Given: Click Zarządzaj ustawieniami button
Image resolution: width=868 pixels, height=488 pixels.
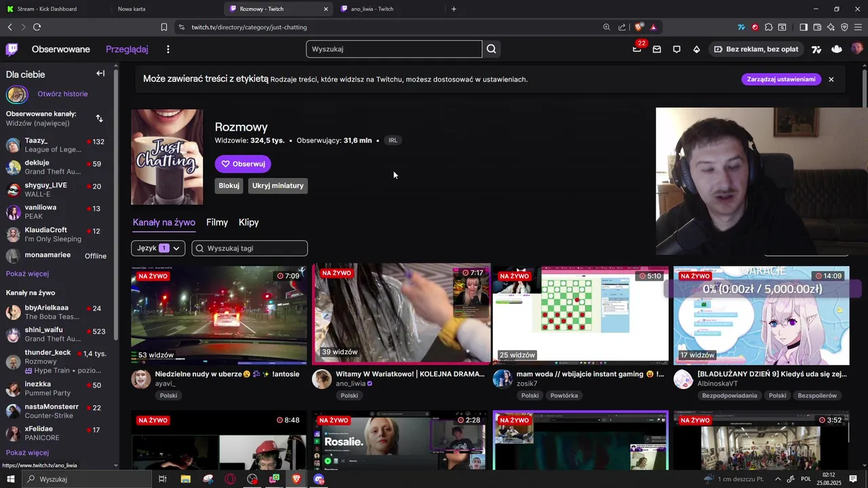Looking at the screenshot, I should 781,79.
